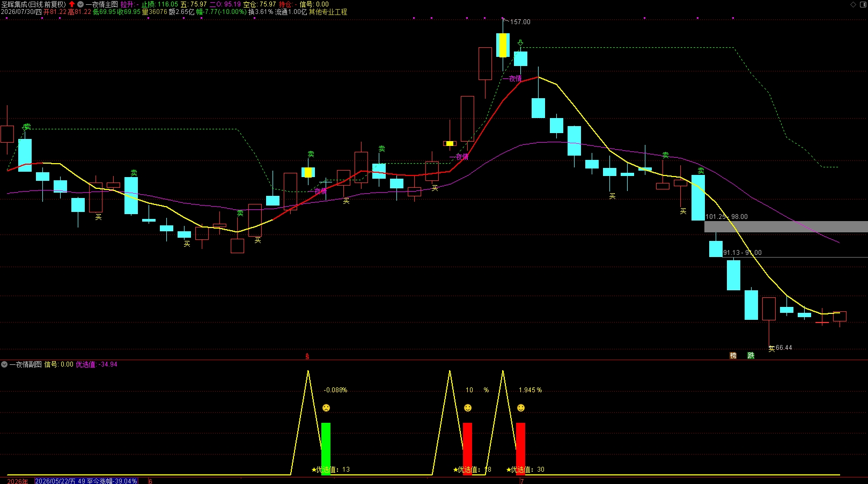Click the red up-arrow beside 前复权
The image size is (868, 484).
(x=72, y=4)
